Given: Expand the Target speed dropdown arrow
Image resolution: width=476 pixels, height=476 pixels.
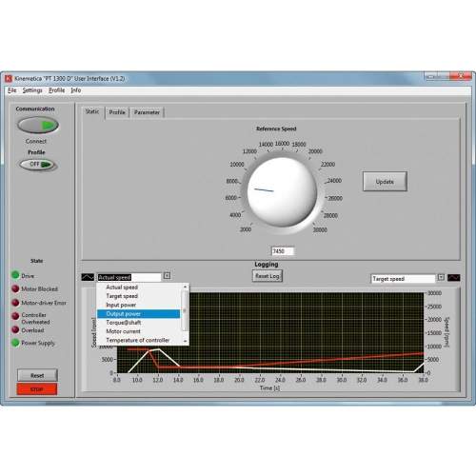Looking at the screenshot, I should [441, 277].
